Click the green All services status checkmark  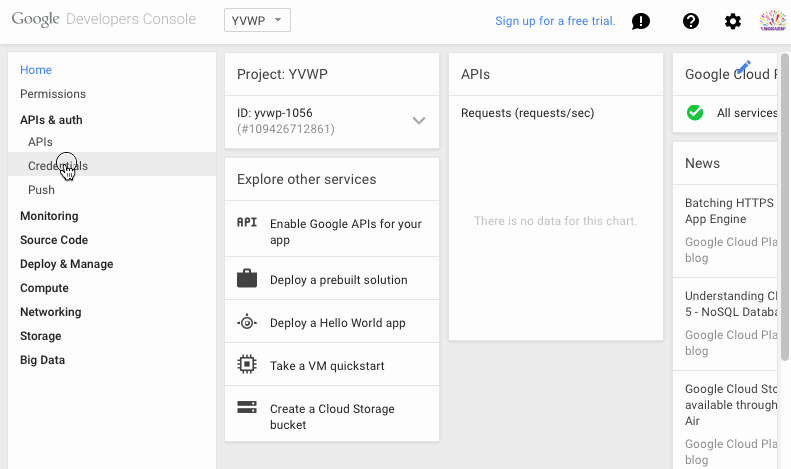click(x=695, y=112)
